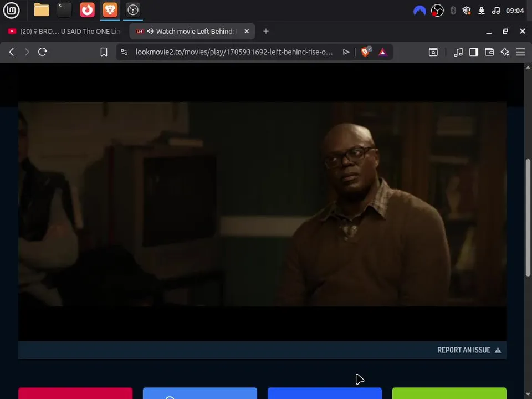Viewport: 532px width, 399px height.
Task: Open Bluetooth tray settings
Action: click(453, 11)
